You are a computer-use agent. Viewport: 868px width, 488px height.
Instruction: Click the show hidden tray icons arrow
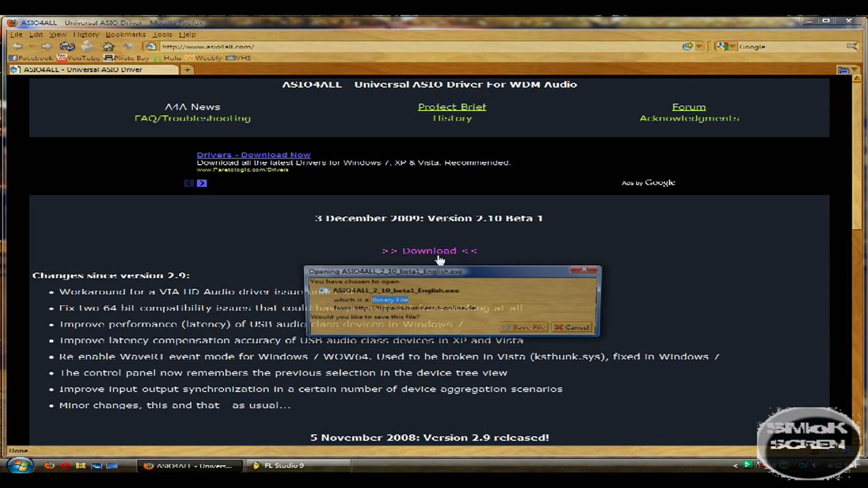(x=736, y=466)
